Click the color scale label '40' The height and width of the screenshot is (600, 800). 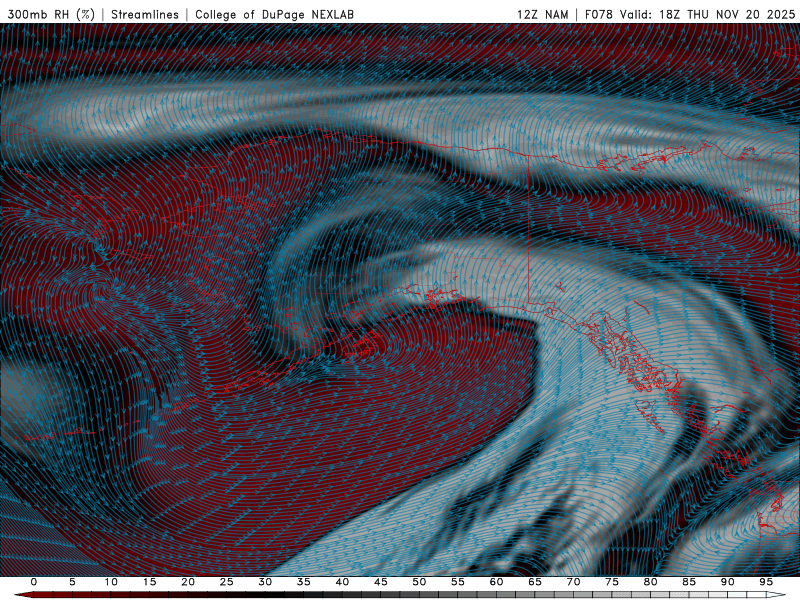342,582
